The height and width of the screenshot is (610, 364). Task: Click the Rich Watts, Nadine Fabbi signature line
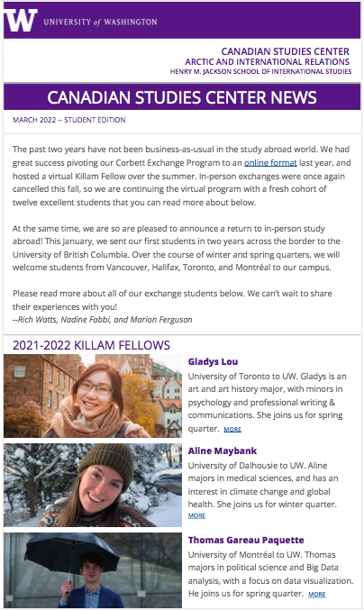tap(103, 320)
